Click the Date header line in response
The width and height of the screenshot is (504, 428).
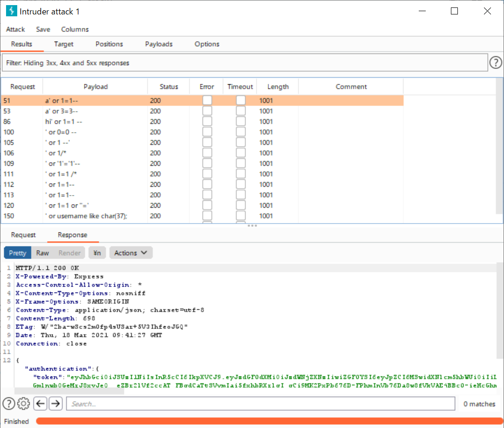(89, 335)
